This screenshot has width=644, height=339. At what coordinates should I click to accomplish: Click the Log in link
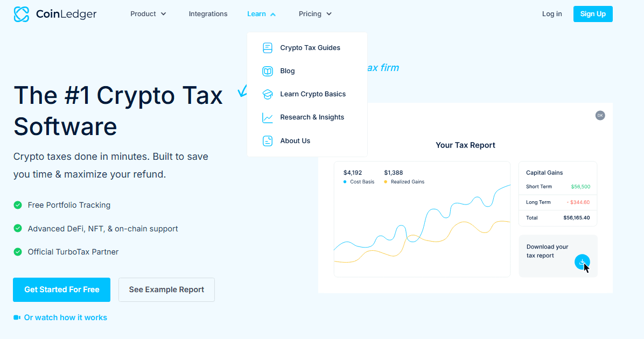coord(551,14)
